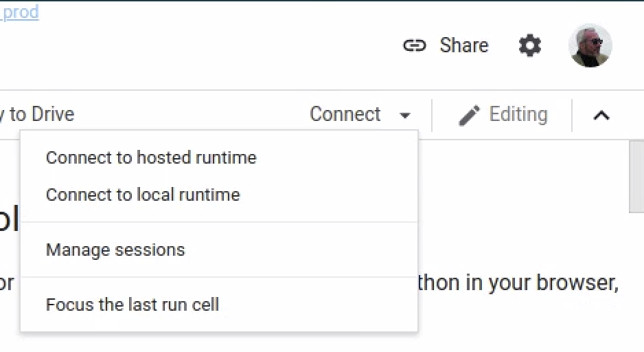Screen dimensions: 644x352
Task: Choose Connect to local runtime
Action: pyautogui.click(x=143, y=195)
